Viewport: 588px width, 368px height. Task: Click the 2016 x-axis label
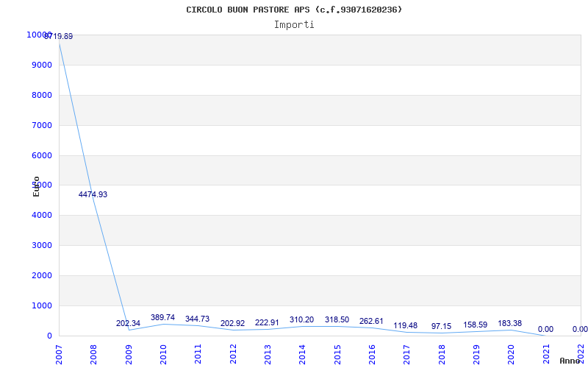click(x=373, y=354)
